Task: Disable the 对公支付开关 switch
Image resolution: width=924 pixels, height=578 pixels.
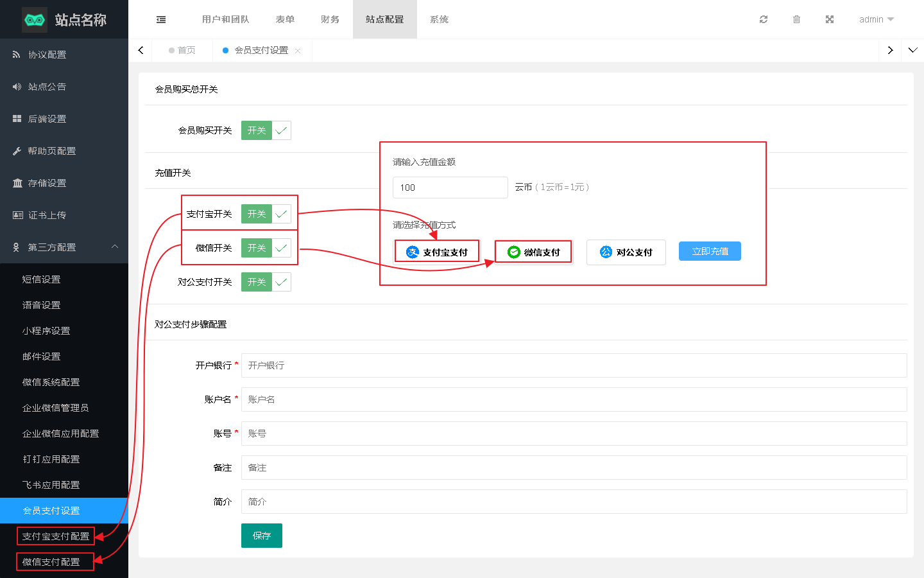Action: [266, 282]
